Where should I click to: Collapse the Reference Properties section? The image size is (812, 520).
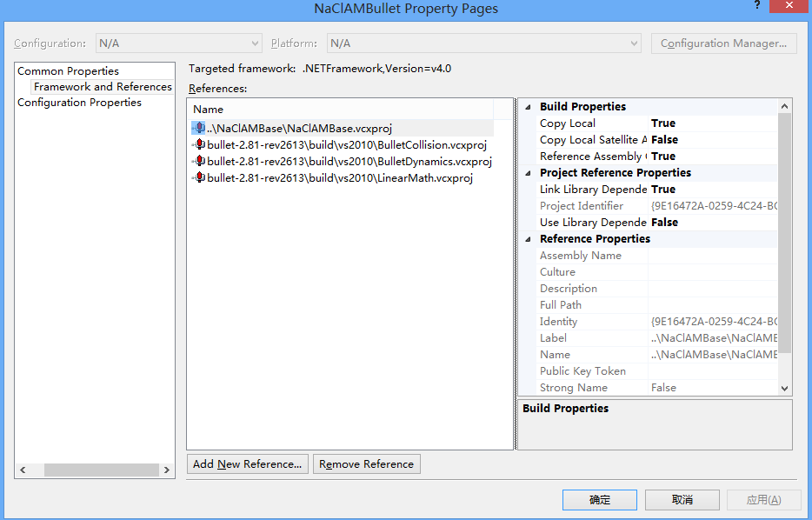(528, 239)
